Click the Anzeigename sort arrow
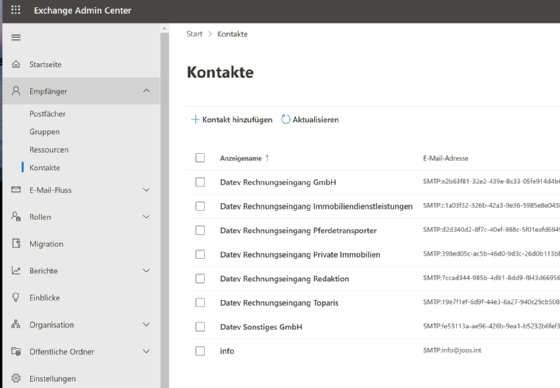The width and height of the screenshot is (560, 388). pyautogui.click(x=267, y=158)
